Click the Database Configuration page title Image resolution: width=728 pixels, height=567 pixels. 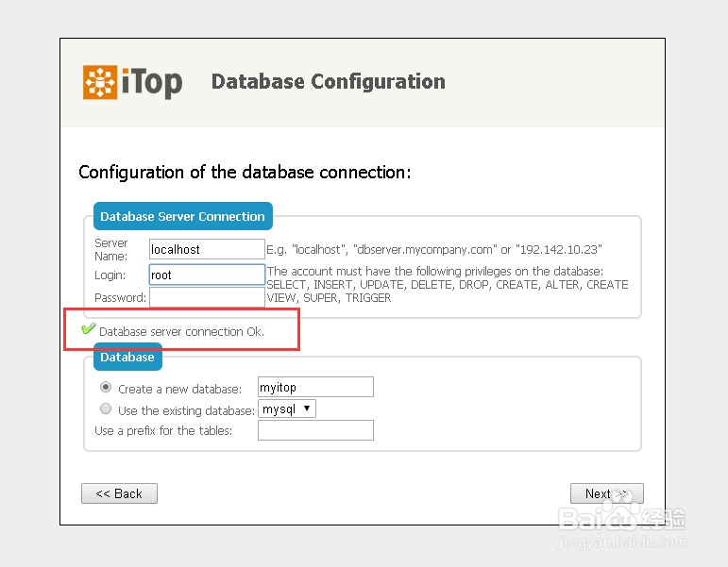tap(328, 81)
